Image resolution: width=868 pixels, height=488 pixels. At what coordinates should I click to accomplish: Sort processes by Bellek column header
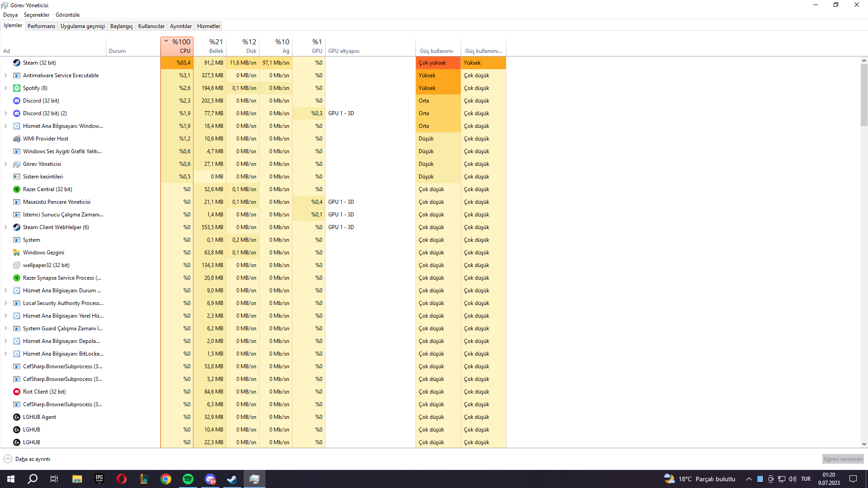[x=211, y=46]
